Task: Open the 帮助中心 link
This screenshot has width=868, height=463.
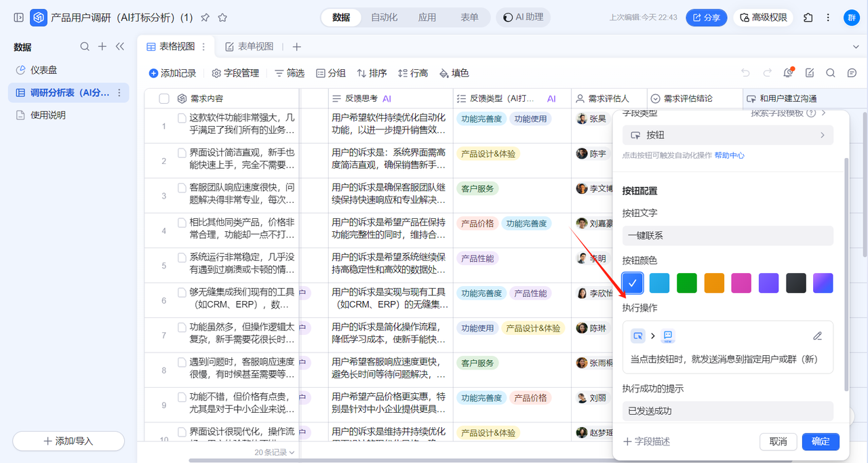Action: [x=729, y=155]
